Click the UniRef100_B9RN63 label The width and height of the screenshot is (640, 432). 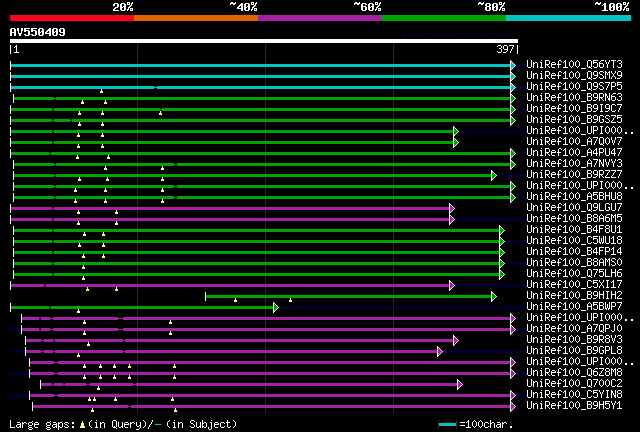tap(574, 98)
